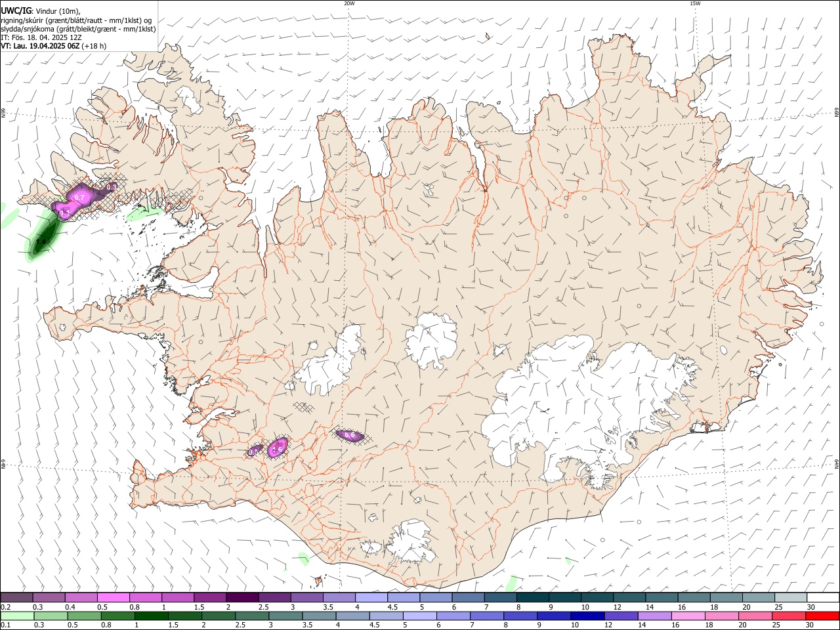Pick the light blue 5 swatch, lower legend row
840x630 pixels.
[419, 616]
